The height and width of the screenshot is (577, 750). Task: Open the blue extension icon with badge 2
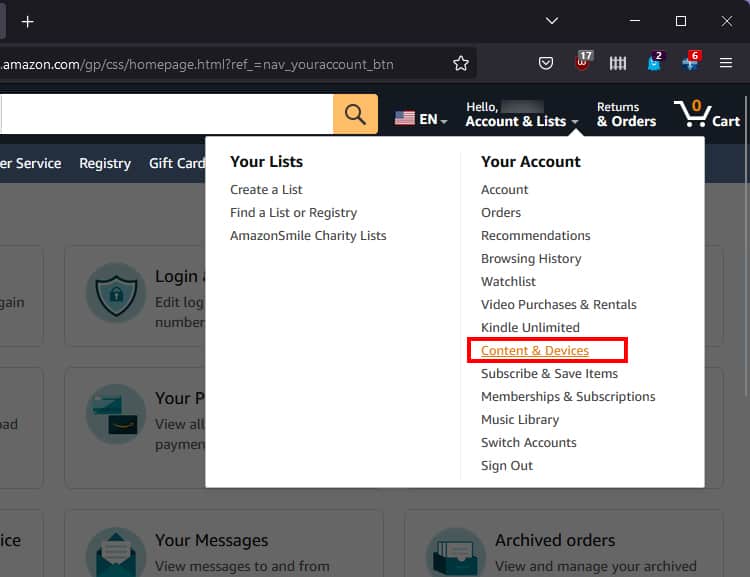(655, 61)
